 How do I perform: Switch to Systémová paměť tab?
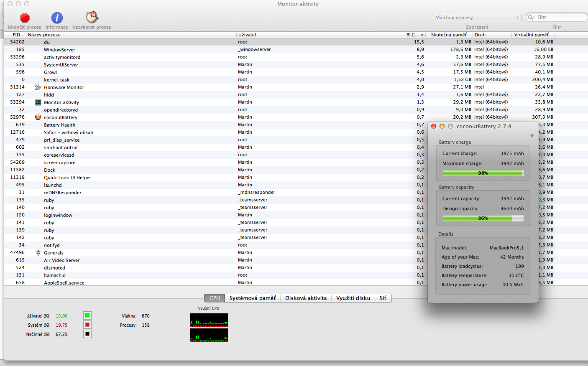[x=253, y=298]
